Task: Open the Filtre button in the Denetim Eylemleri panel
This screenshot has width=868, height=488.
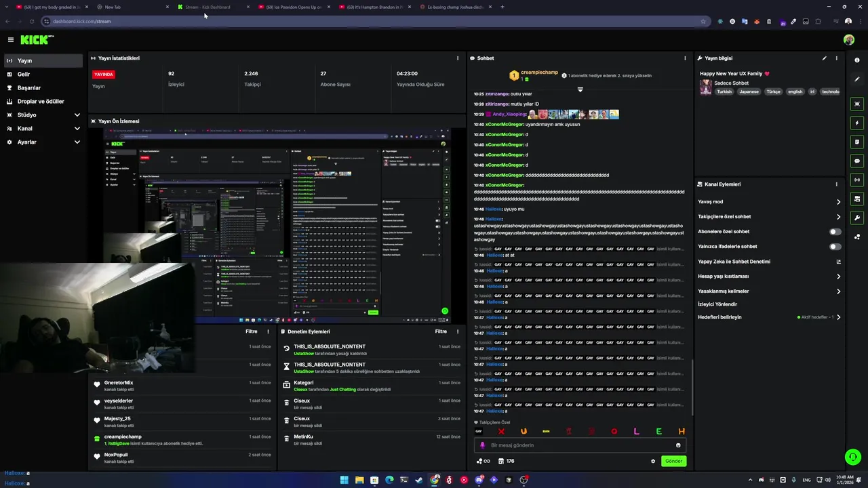Action: tap(441, 331)
